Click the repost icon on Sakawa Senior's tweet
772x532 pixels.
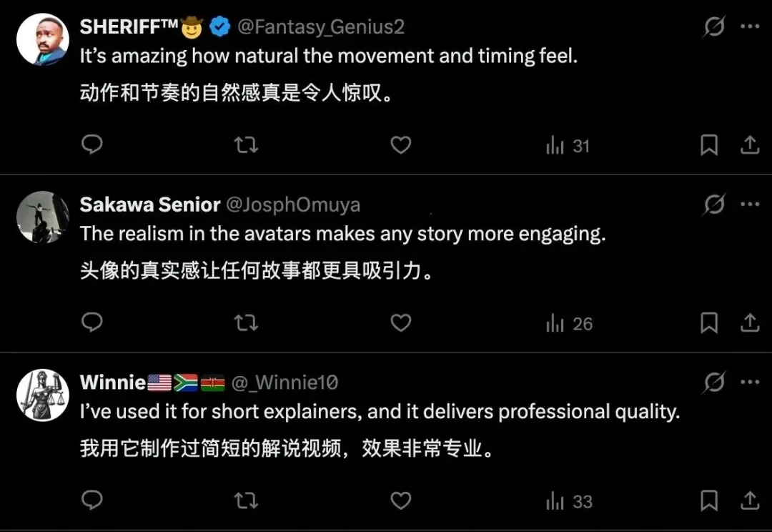click(x=246, y=323)
